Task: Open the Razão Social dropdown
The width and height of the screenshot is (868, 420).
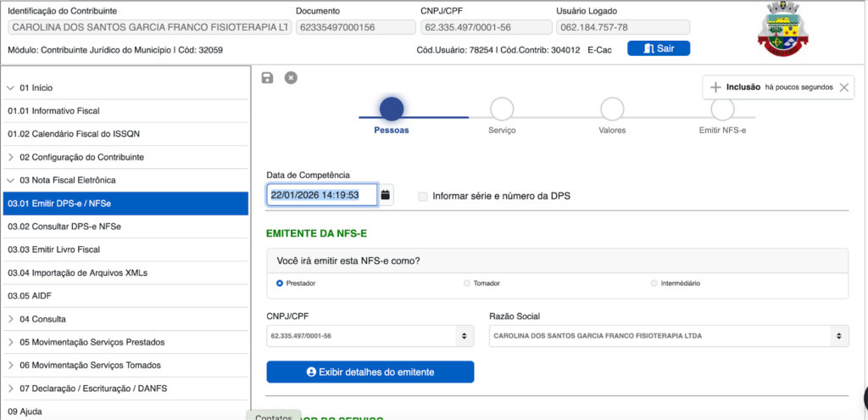Action: (x=669, y=335)
